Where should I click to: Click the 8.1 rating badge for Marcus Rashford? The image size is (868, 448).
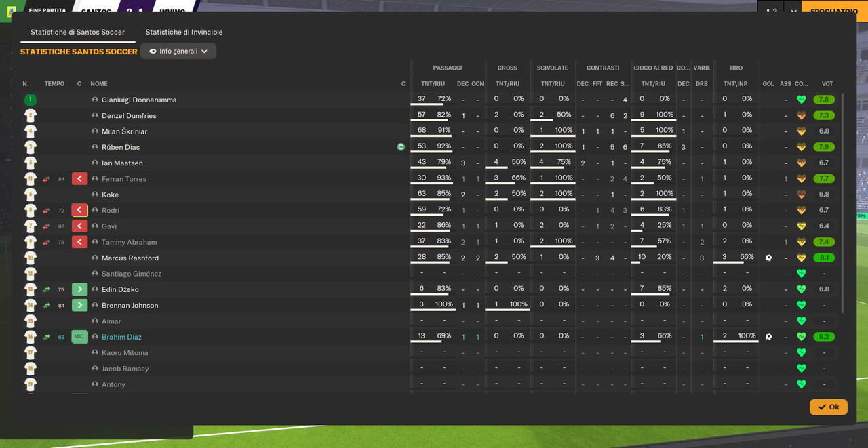824,258
